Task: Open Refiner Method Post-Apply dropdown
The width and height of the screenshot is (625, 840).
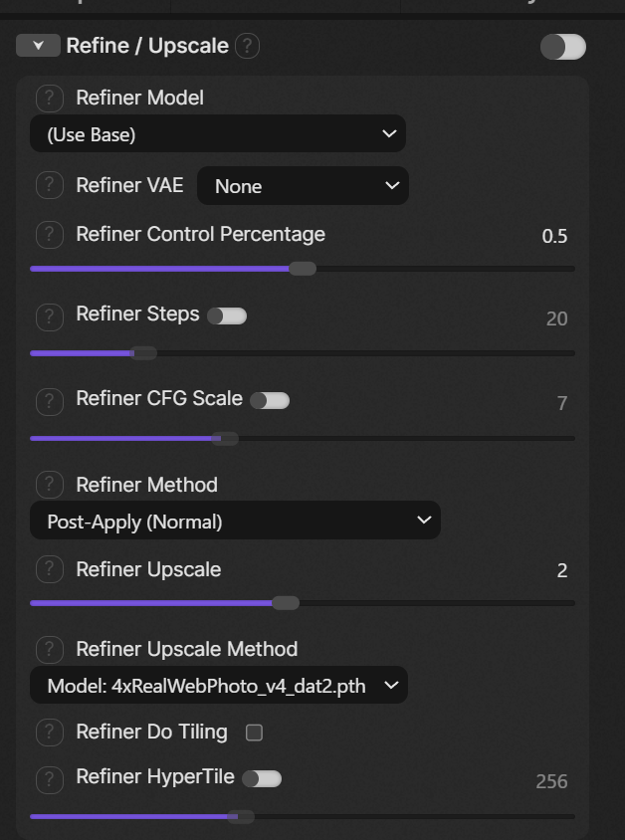Action: (x=235, y=521)
